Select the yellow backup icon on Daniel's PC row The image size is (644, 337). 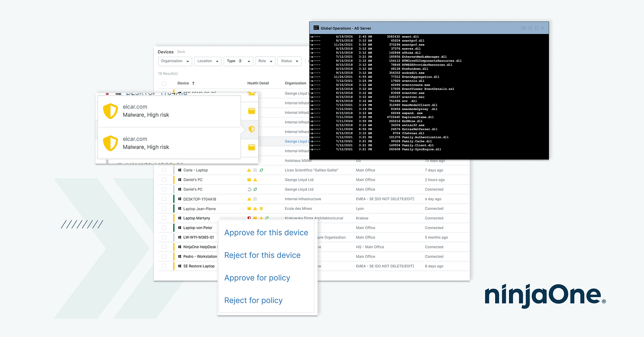pos(249,179)
